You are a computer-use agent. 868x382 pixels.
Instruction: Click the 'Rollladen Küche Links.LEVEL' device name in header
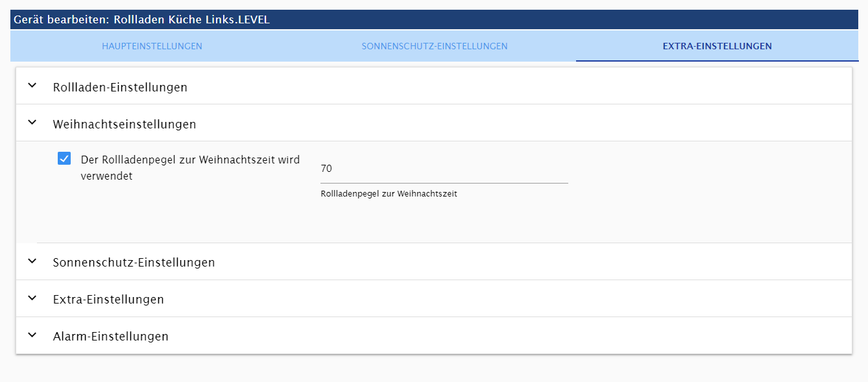pyautogui.click(x=191, y=19)
